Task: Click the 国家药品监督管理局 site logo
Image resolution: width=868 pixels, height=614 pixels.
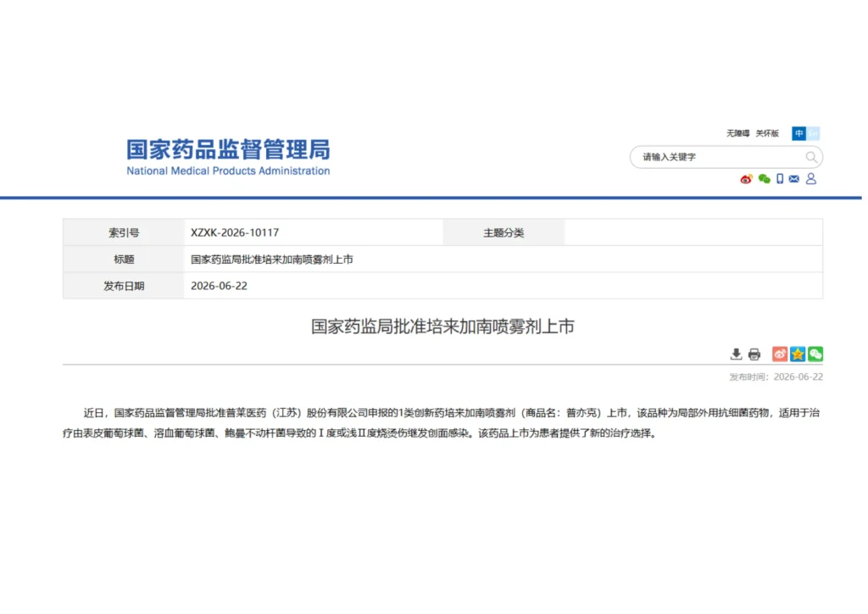Action: click(x=228, y=150)
